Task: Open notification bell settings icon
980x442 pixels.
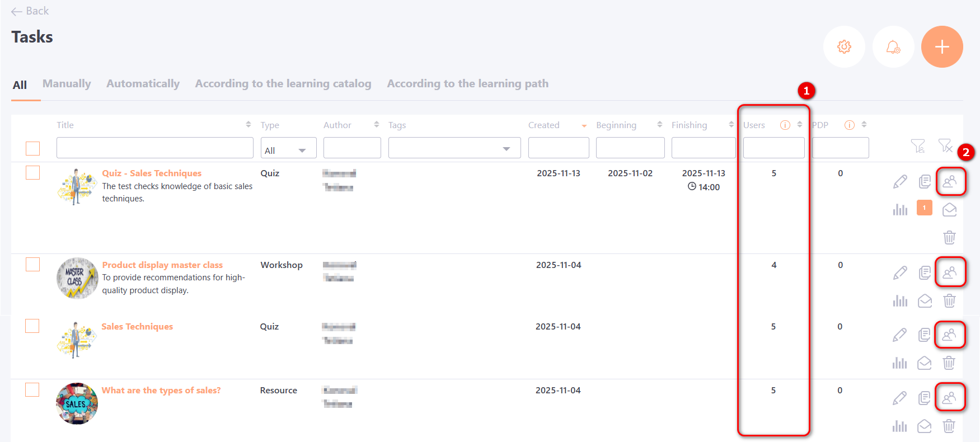Action: point(893,47)
